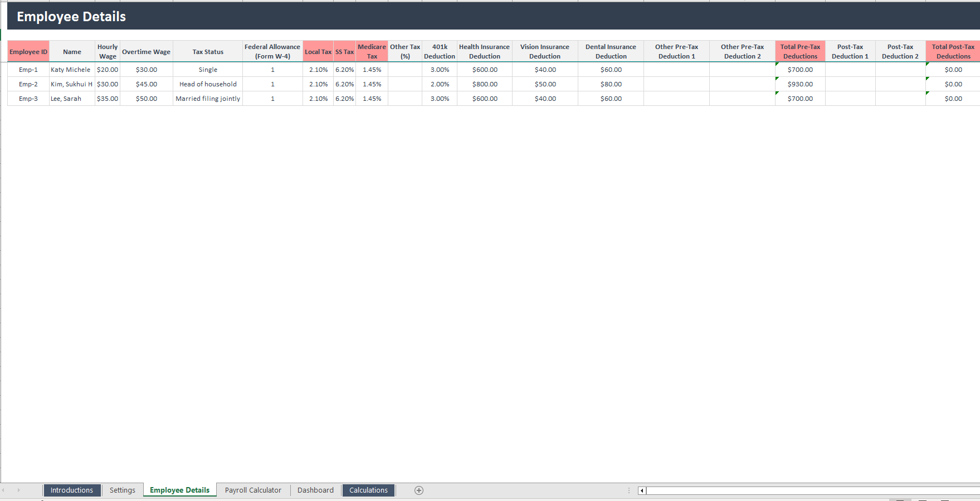Image resolution: width=980 pixels, height=501 pixels.
Task: Click the 2.00% 401k deduction cell
Action: (x=440, y=84)
